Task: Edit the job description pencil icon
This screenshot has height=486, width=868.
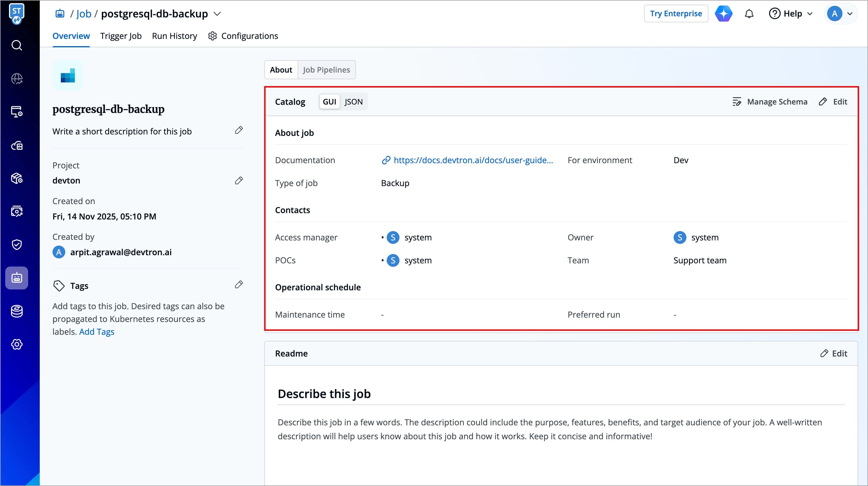Action: click(x=238, y=130)
